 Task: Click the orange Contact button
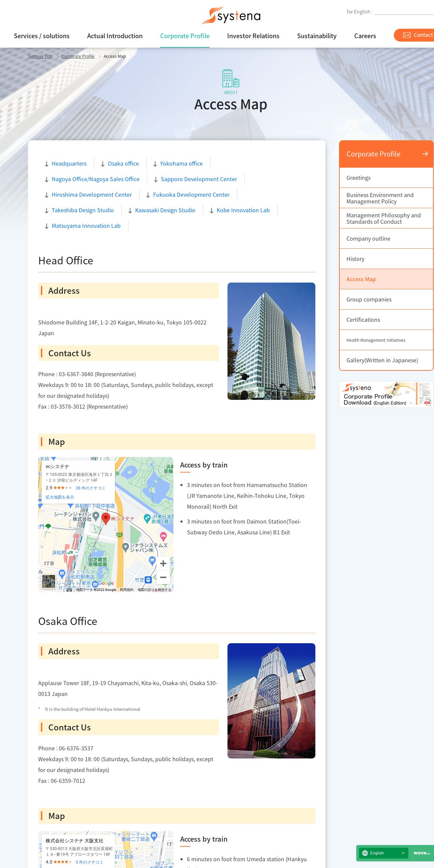tap(414, 35)
